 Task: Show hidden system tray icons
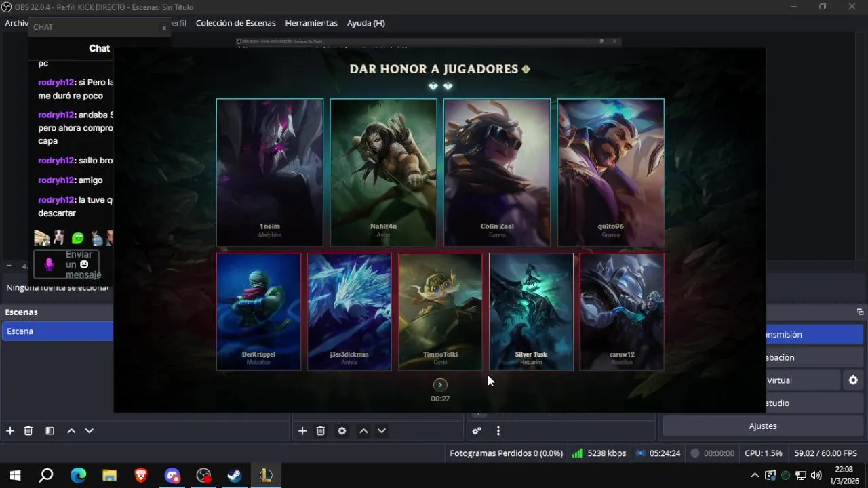click(x=755, y=476)
